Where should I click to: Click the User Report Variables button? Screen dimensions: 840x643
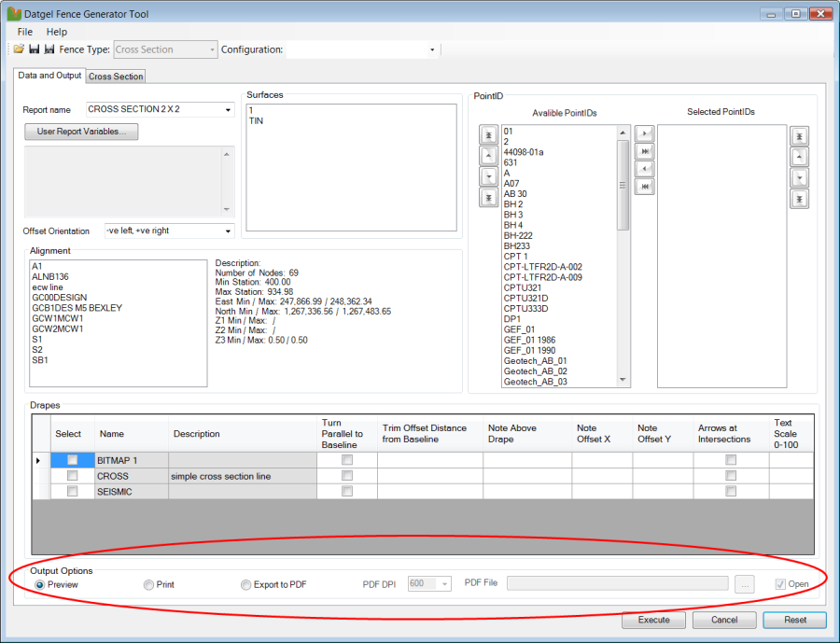click(x=81, y=132)
